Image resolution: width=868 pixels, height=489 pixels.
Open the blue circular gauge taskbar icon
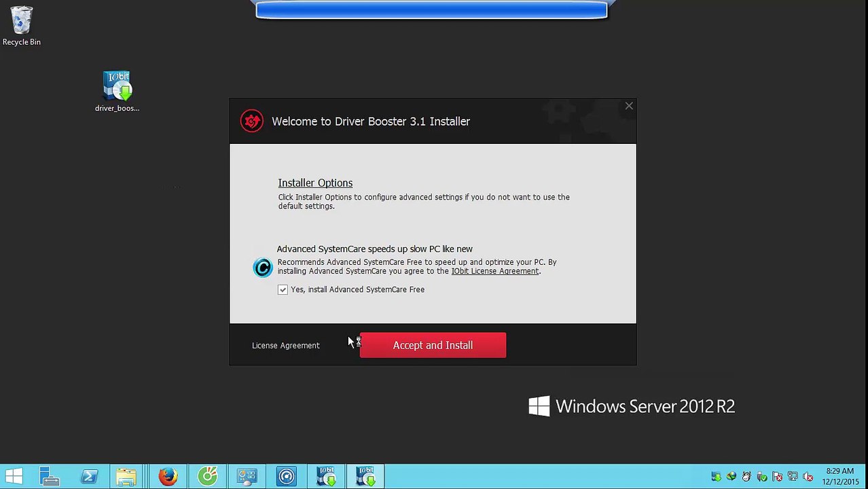point(286,477)
